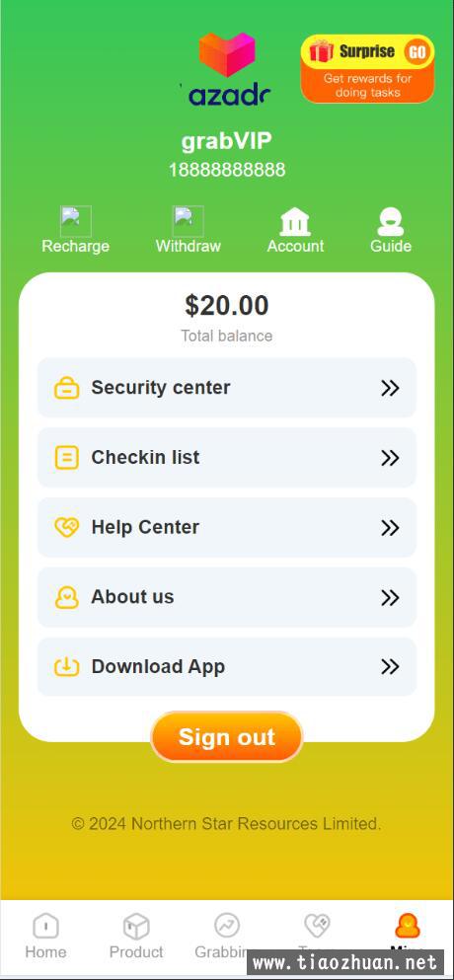Viewport: 454px width, 980px height.
Task: Expand About us double chevron
Action: pos(390,598)
